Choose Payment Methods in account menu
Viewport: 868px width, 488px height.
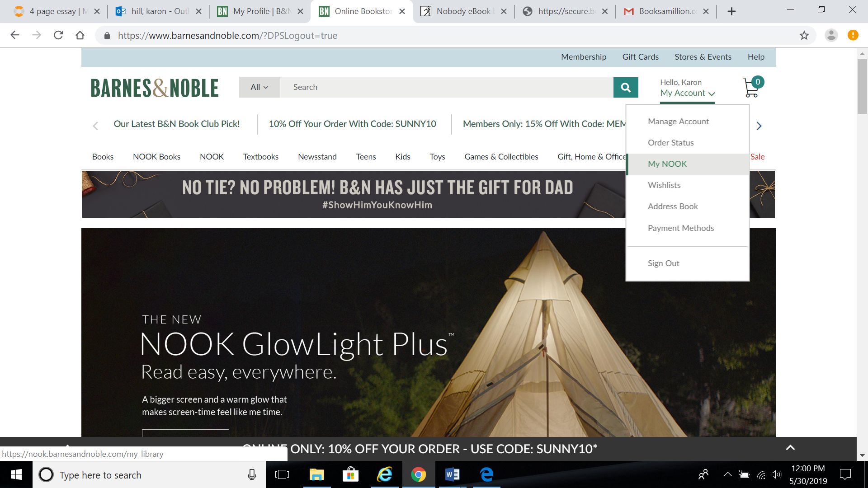coord(681,228)
